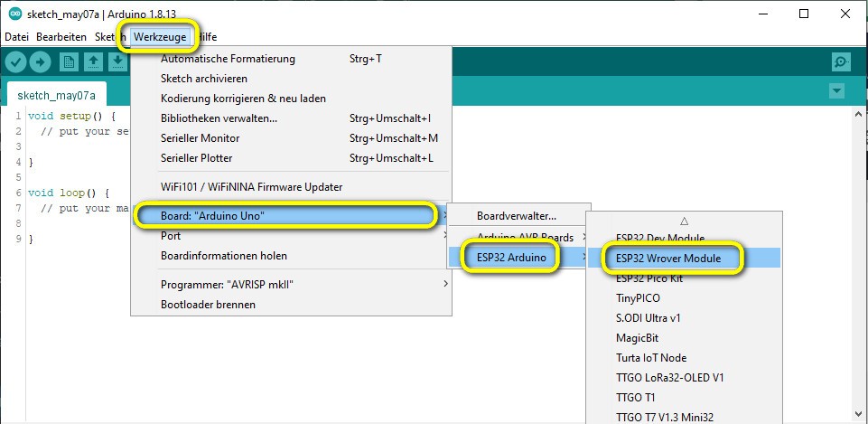Select TTGO T1 board
868x424 pixels.
pyautogui.click(x=684, y=398)
